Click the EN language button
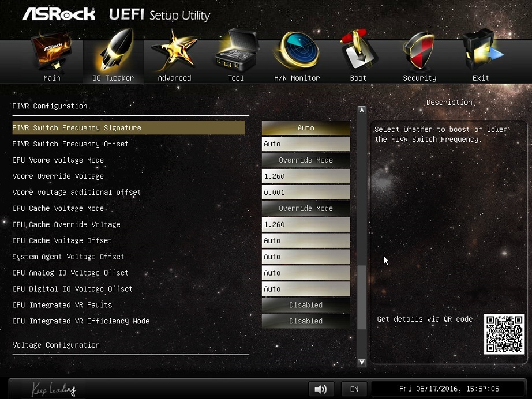532x399 pixels. pyautogui.click(x=354, y=389)
